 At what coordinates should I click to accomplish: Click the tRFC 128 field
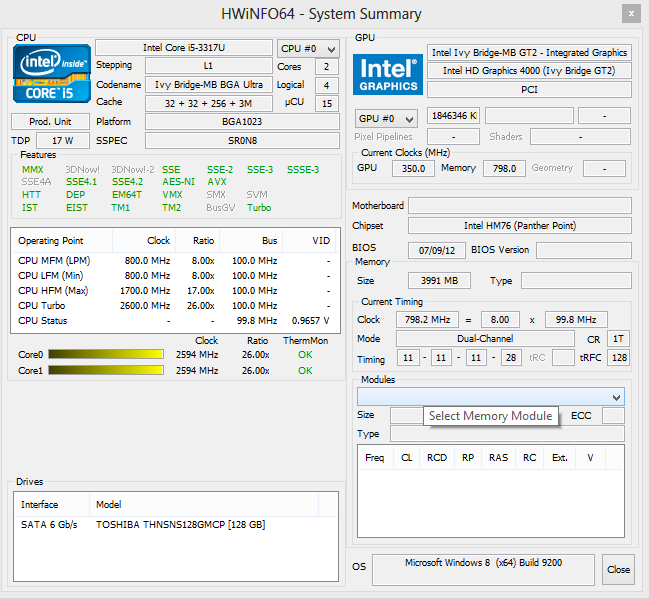coord(618,358)
